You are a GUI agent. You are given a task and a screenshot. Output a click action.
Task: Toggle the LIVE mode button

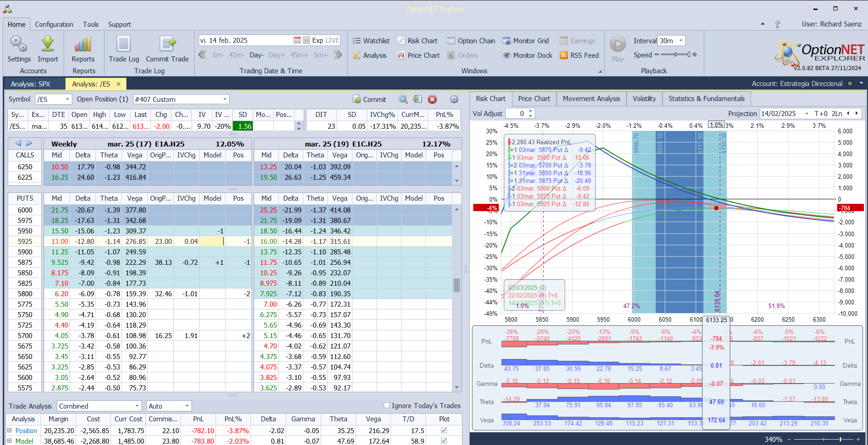(x=332, y=40)
